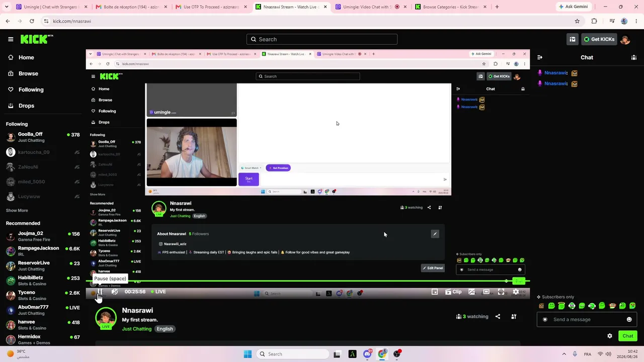Create a Clip from the player bar
Screen dimensions: 644x362
[x=454, y=292]
